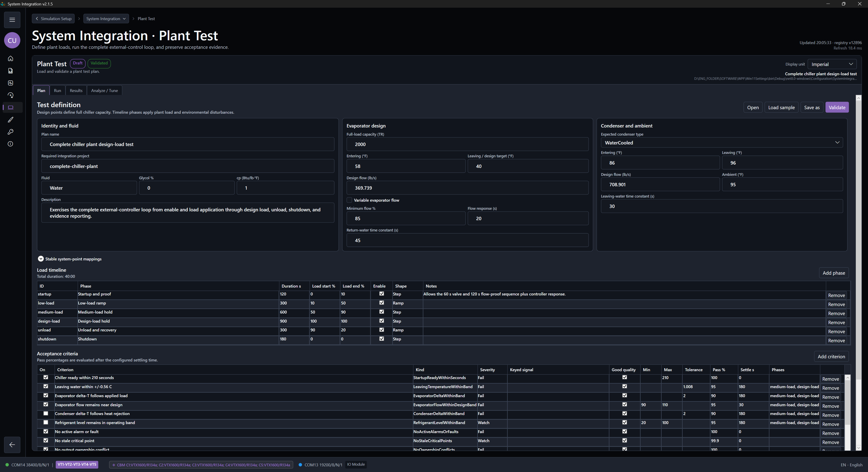The width and height of the screenshot is (868, 472).
Task: Expand Stable system-point mappings
Action: (x=41, y=259)
